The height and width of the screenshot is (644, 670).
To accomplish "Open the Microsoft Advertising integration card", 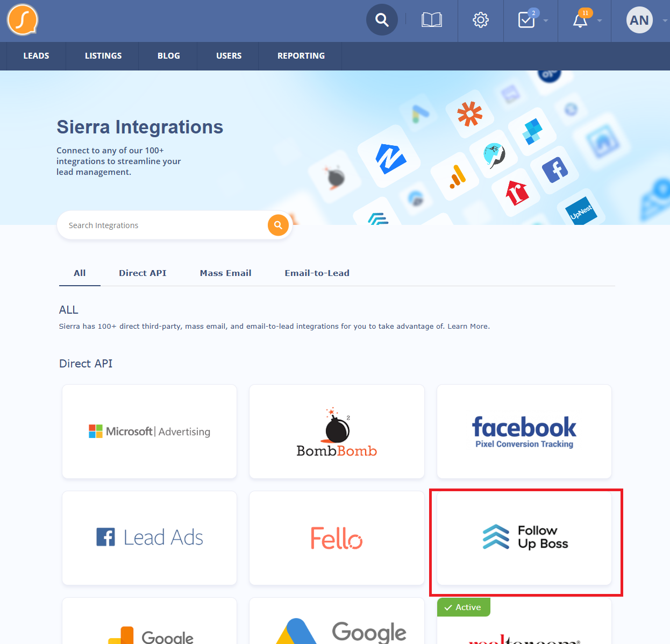I will click(x=149, y=431).
